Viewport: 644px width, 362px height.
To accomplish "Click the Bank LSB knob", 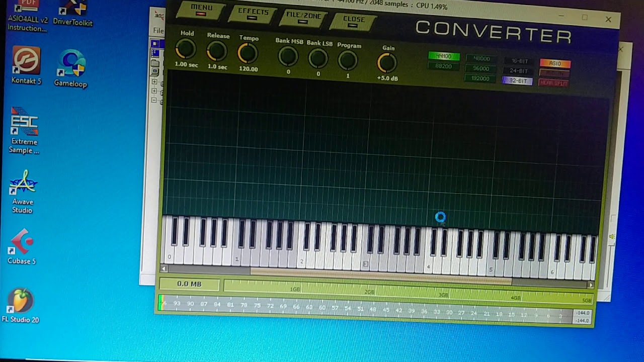I will (x=318, y=59).
